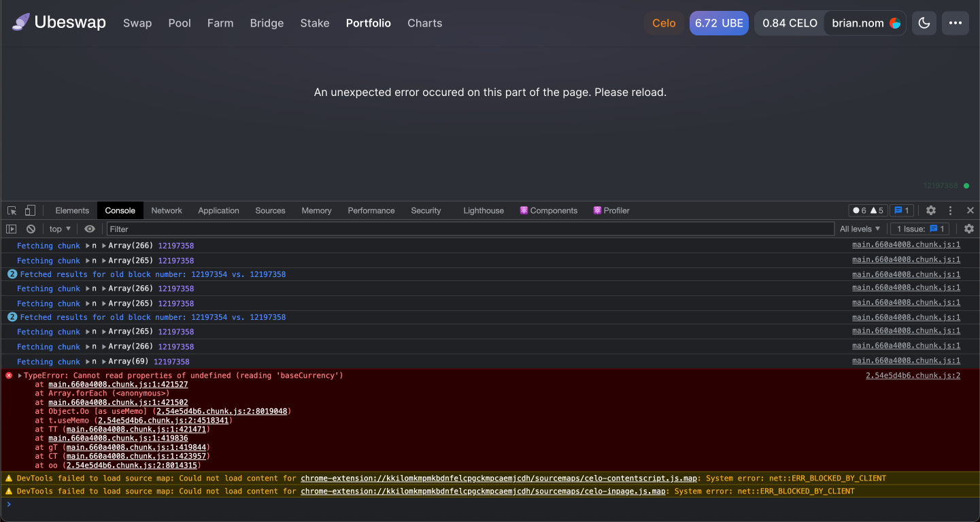Open the All levels dropdown
The image size is (980, 522).
[860, 229]
